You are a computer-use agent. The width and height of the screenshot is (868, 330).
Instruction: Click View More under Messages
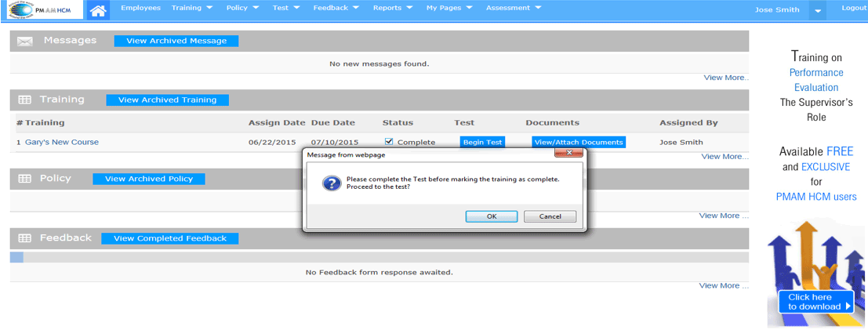[x=726, y=78]
